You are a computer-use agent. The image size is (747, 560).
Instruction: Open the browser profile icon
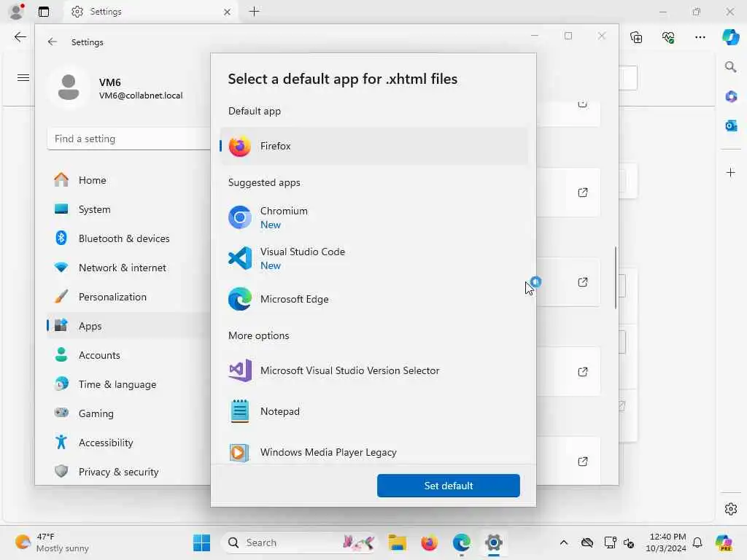tap(17, 12)
